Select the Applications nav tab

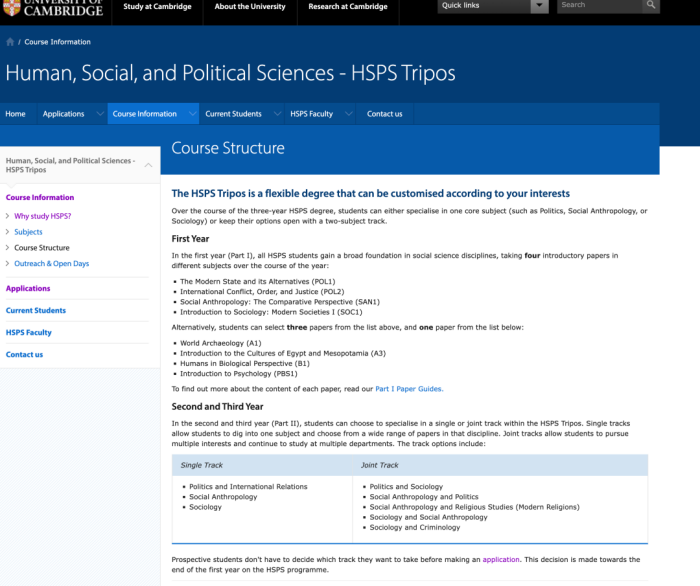click(63, 114)
